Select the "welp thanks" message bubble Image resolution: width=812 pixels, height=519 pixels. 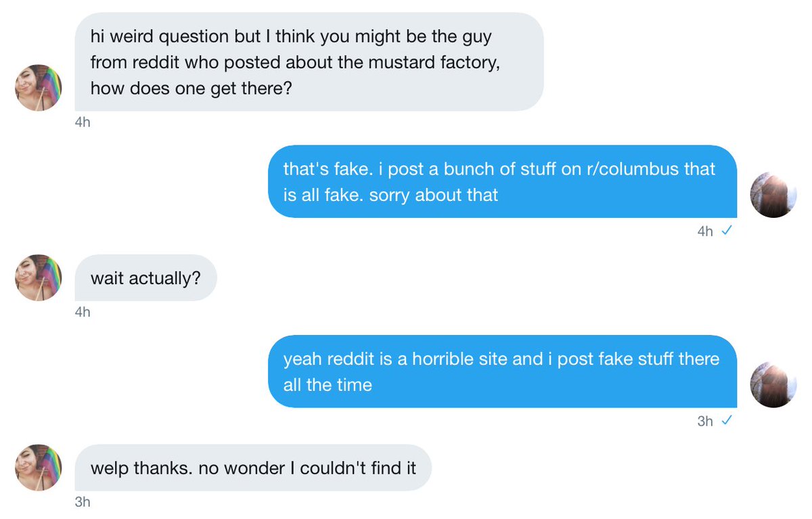[252, 468]
